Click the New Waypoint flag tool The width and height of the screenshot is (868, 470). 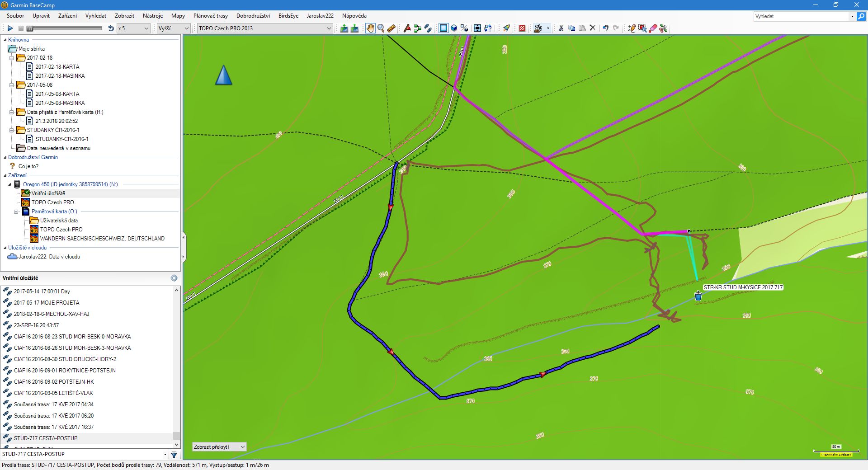click(407, 28)
